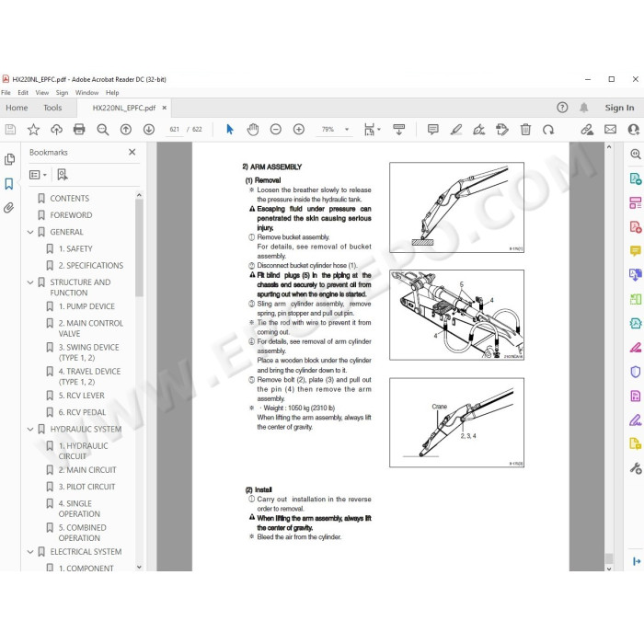Add file to starred with star icon
The width and height of the screenshot is (644, 644).
pyautogui.click(x=33, y=130)
